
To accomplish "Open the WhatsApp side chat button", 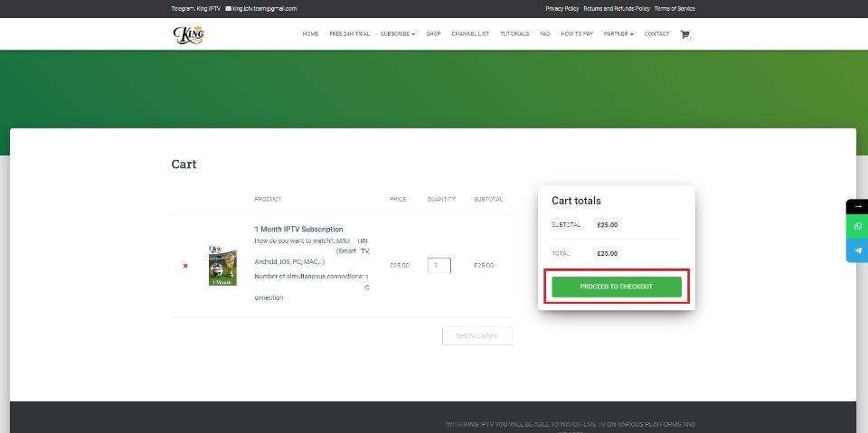I will [857, 227].
